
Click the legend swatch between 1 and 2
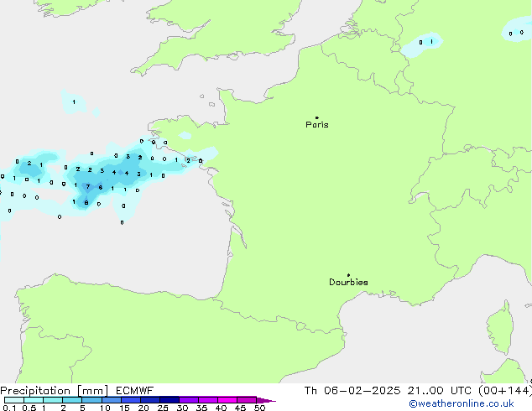(x=53, y=401)
